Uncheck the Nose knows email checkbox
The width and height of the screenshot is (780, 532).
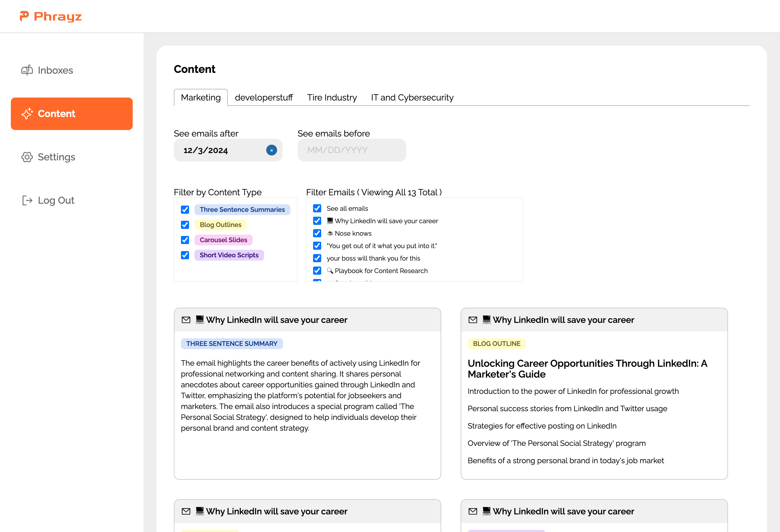(317, 233)
